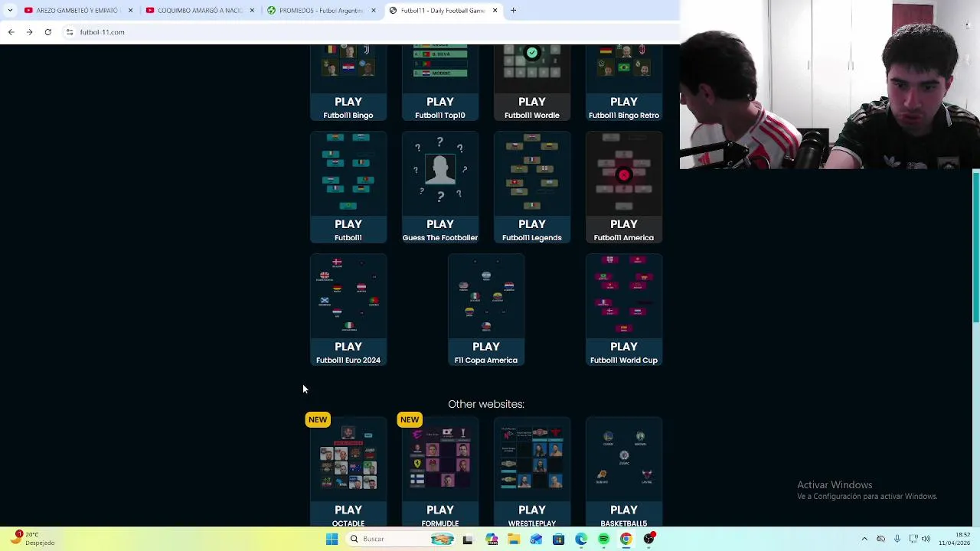Open the OBS icon with red badge
The height and width of the screenshot is (551, 980).
(x=648, y=539)
